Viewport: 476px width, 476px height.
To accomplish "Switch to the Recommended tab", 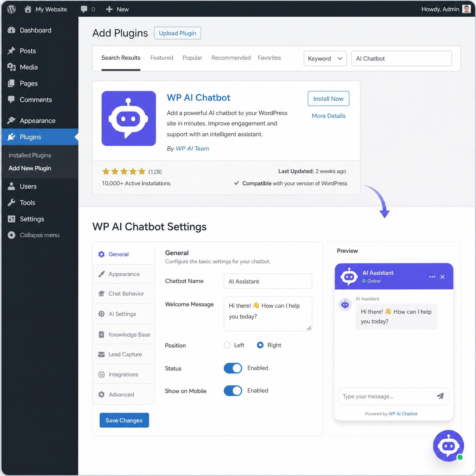I will coord(231,58).
